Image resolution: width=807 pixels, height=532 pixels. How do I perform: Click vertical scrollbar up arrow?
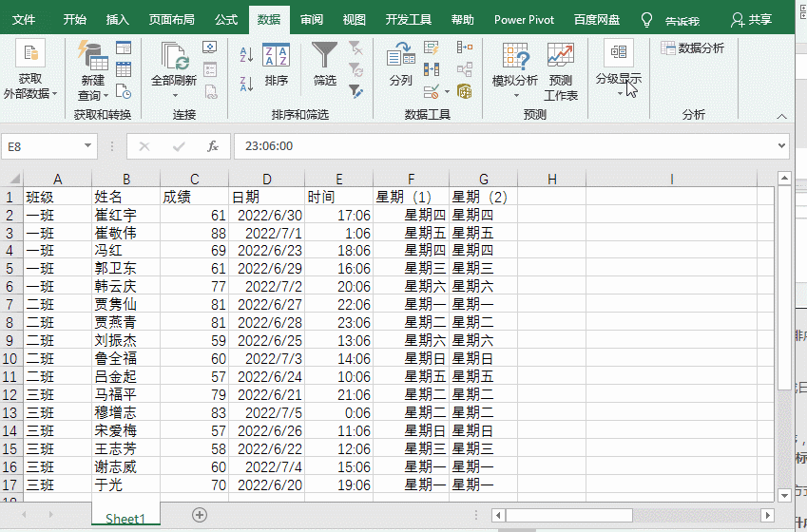pyautogui.click(x=784, y=179)
